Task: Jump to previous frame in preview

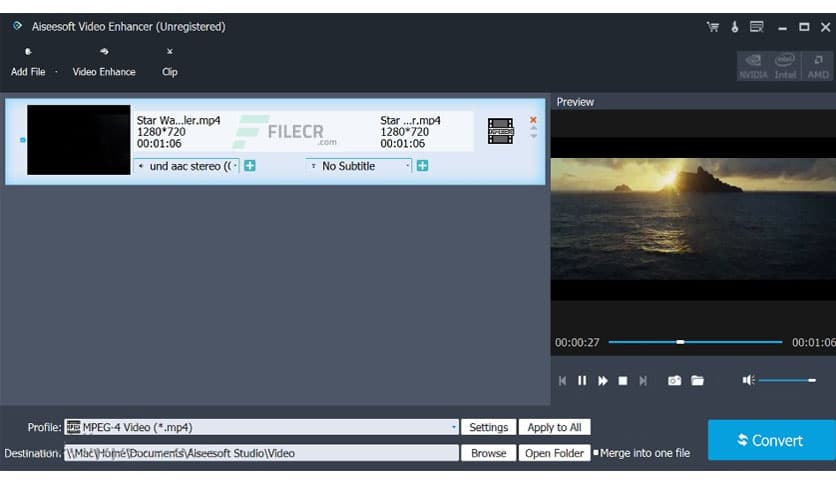Action: tap(562, 381)
